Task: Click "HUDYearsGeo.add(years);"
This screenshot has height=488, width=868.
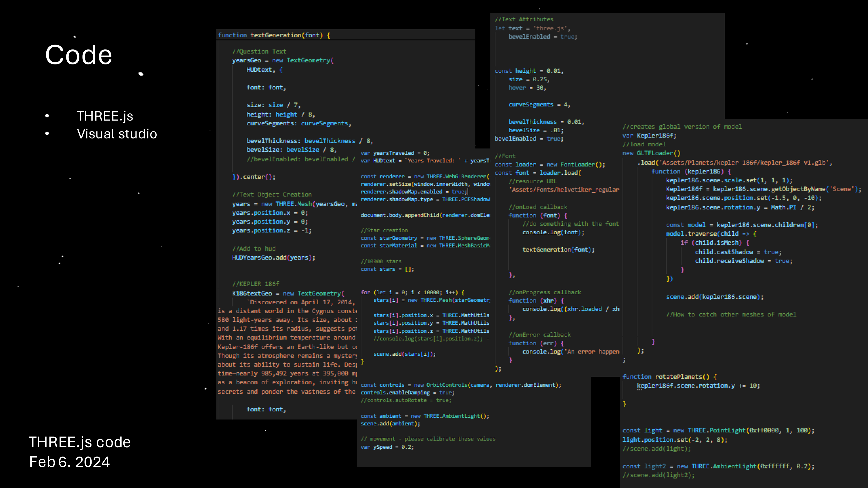Action: click(274, 257)
